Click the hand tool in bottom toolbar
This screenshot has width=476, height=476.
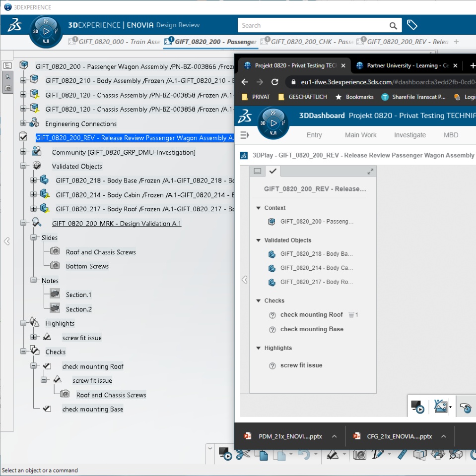tap(438, 454)
